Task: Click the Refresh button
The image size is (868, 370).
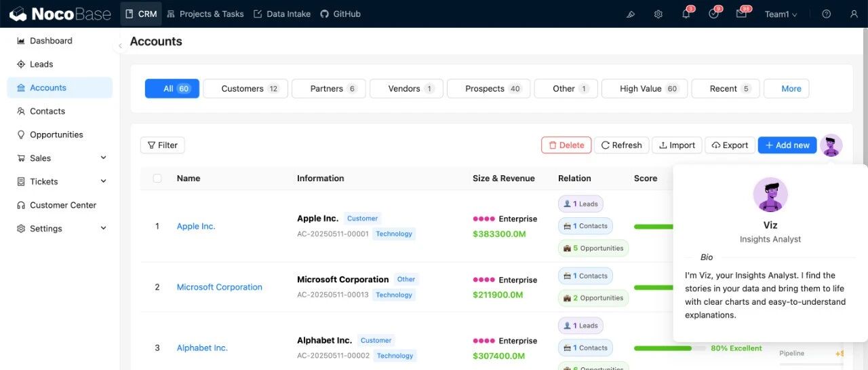Action: 621,145
